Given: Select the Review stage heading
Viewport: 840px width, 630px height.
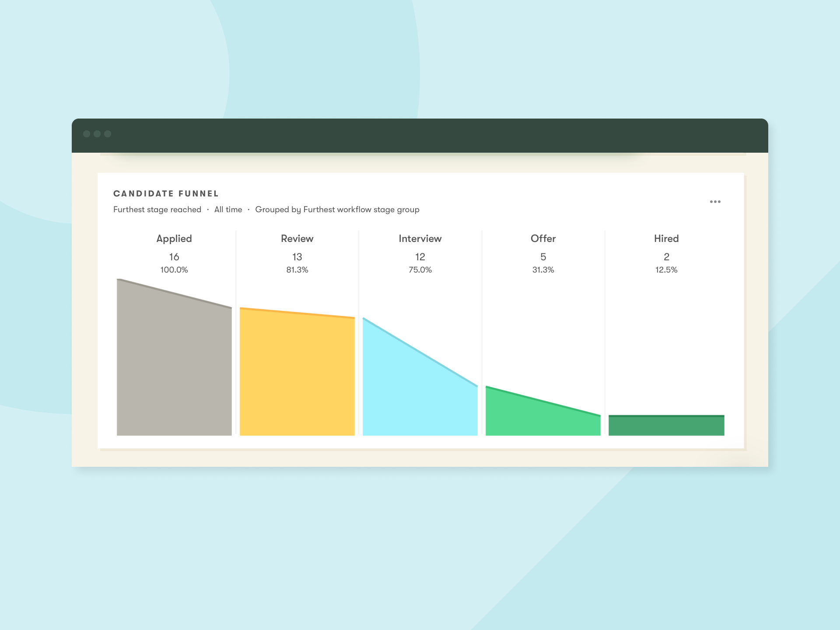Looking at the screenshot, I should [x=297, y=238].
